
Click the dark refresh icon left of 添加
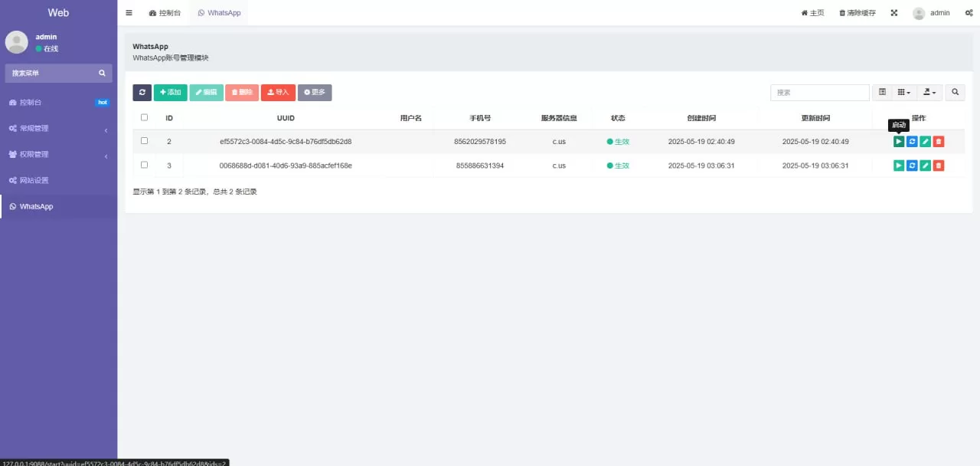142,93
